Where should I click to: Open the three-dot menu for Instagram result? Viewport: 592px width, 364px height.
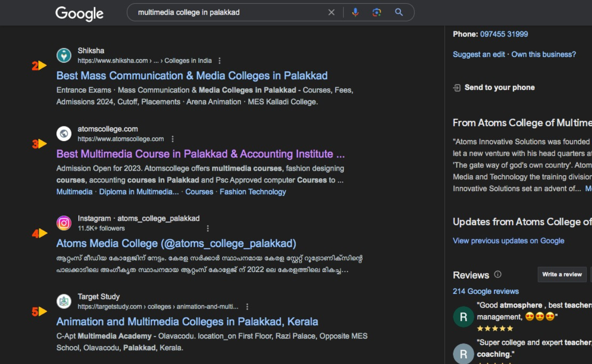point(208,228)
